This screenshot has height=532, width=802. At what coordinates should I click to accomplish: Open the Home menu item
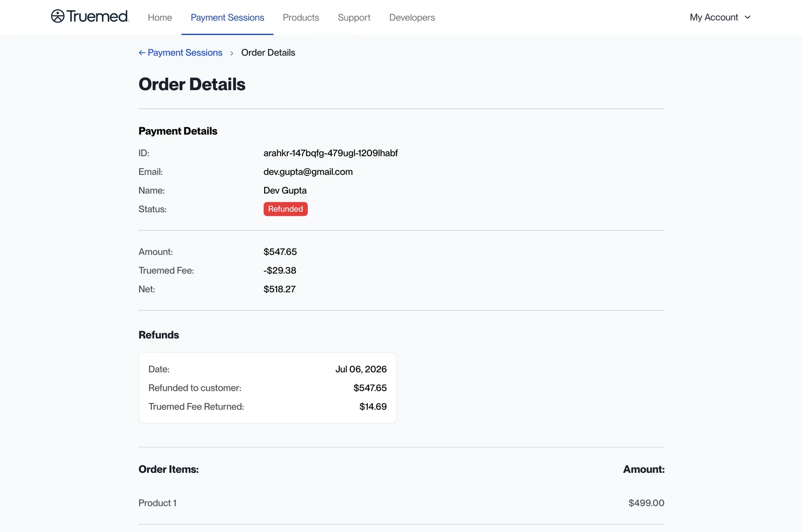(160, 18)
